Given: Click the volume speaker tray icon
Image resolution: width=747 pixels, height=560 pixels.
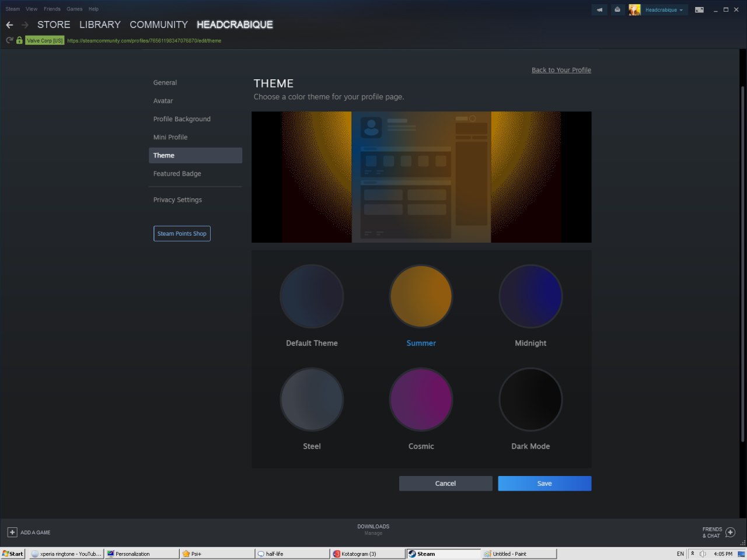Looking at the screenshot, I should 703,554.
